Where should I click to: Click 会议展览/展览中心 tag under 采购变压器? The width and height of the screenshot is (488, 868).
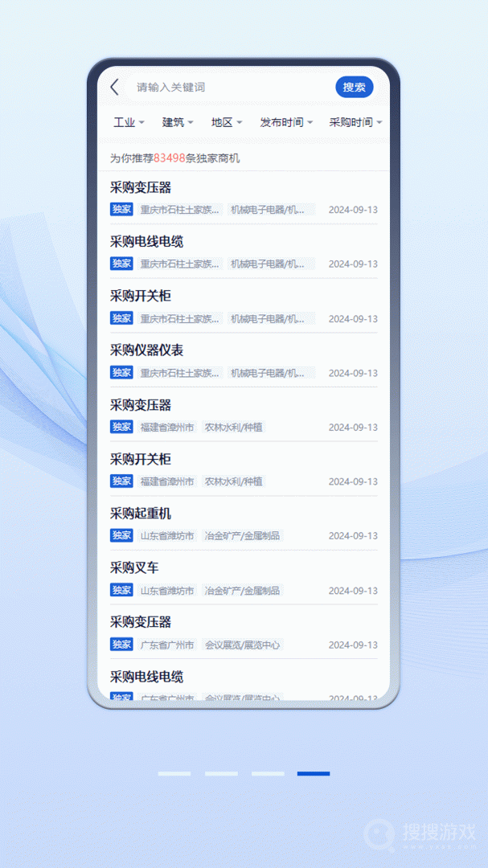point(242,645)
